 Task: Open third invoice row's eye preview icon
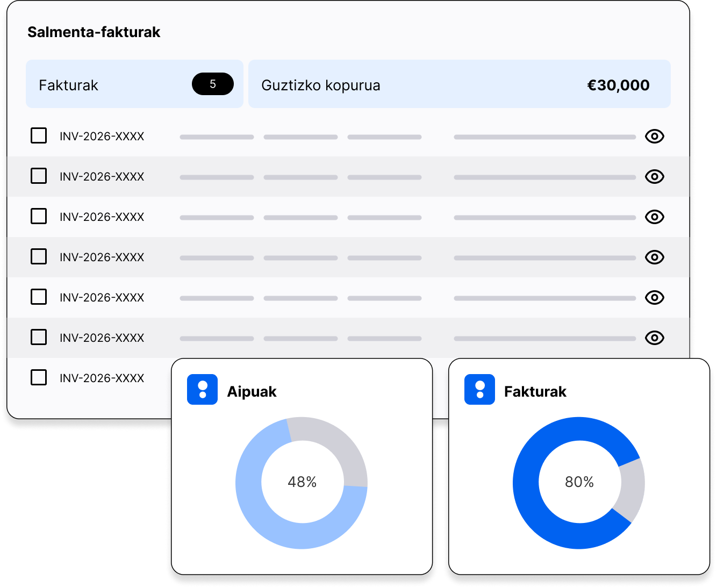click(x=654, y=217)
